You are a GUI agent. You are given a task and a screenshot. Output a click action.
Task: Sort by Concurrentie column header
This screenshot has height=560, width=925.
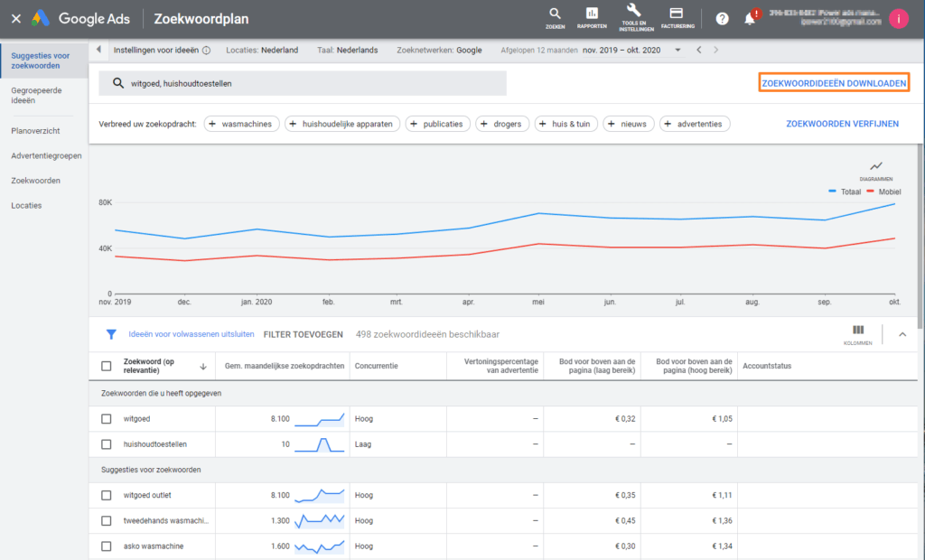pyautogui.click(x=377, y=366)
